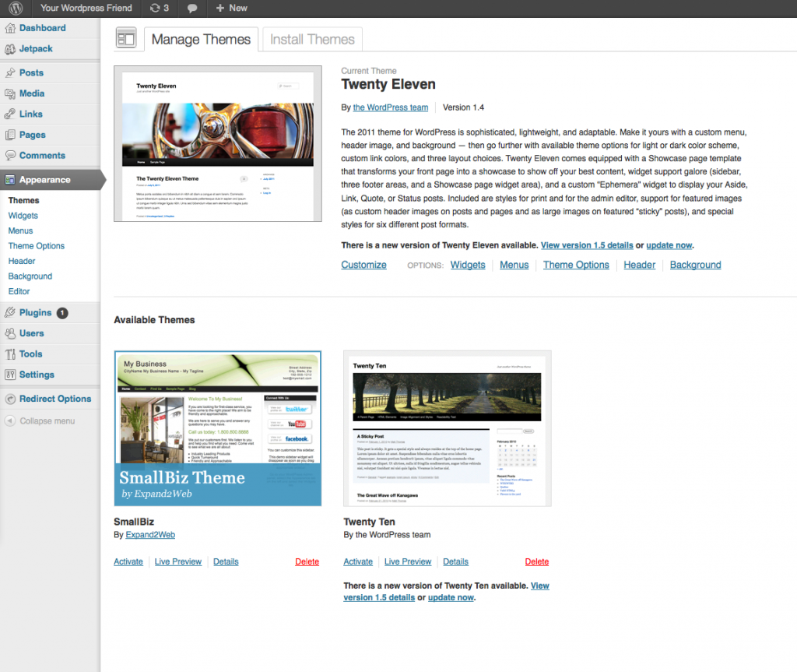
Task: Click the Plugins plug icon
Action: point(10,312)
